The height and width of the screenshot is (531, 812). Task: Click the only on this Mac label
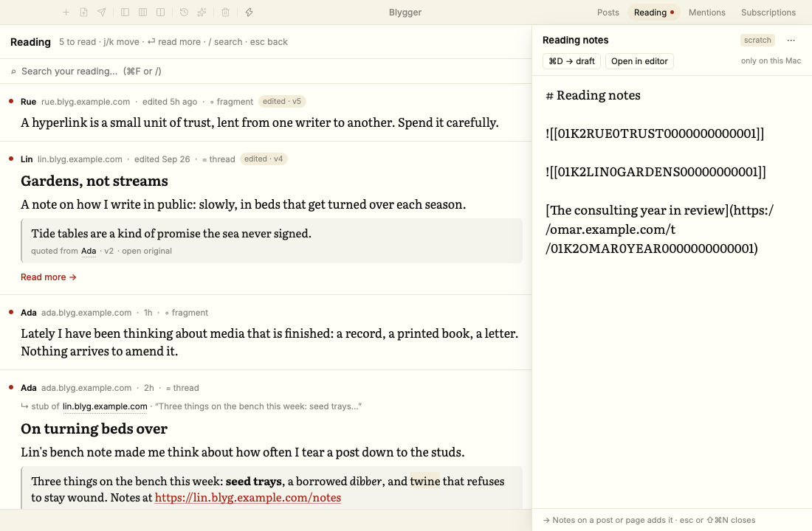point(771,61)
